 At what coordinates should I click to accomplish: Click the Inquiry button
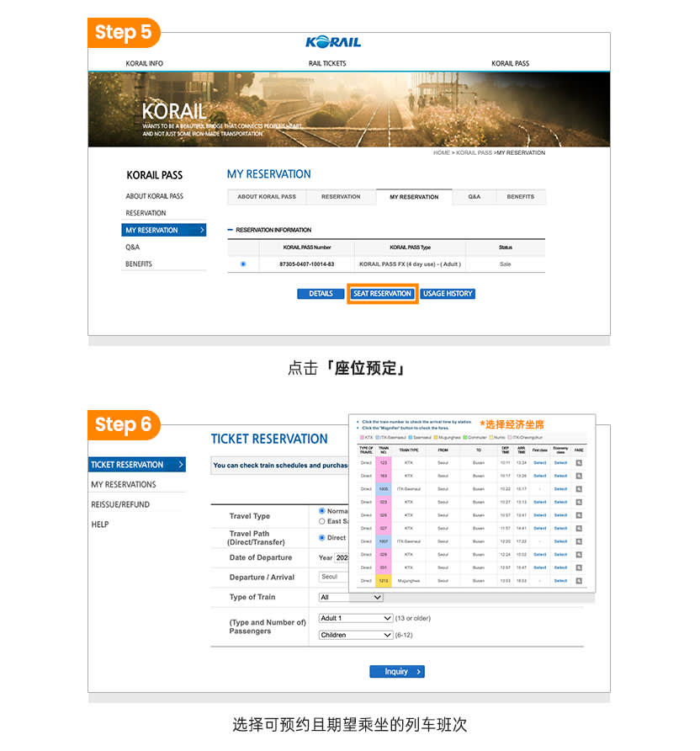(396, 672)
